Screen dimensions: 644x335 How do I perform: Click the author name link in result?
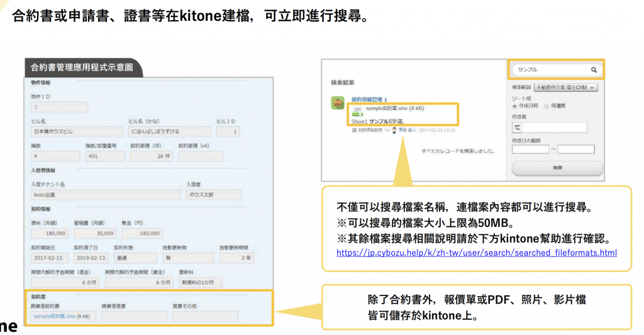point(407,130)
